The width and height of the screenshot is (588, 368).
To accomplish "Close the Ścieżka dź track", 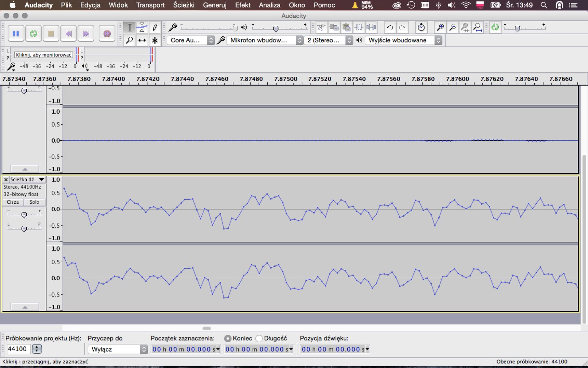I will tap(6, 179).
